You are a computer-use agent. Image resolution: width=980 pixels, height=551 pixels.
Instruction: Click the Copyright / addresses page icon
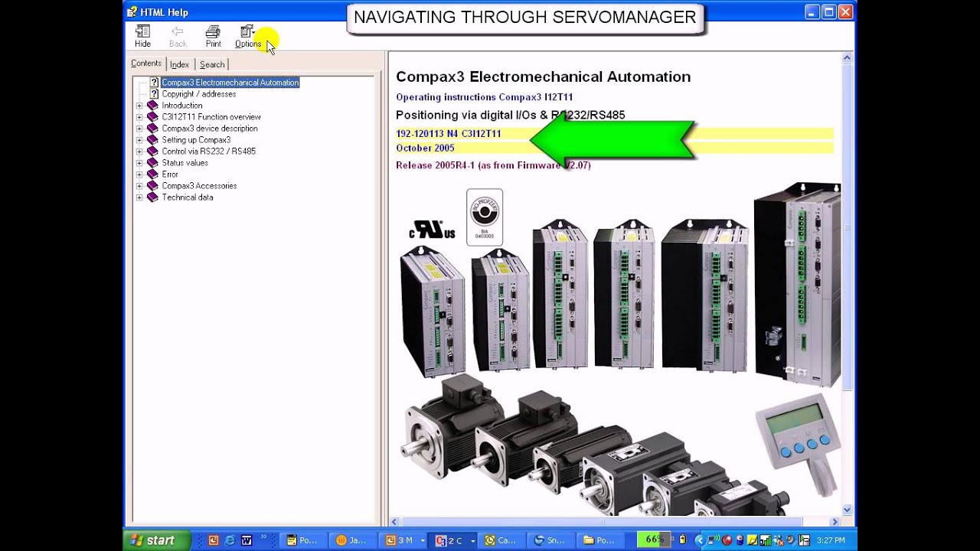coord(154,94)
